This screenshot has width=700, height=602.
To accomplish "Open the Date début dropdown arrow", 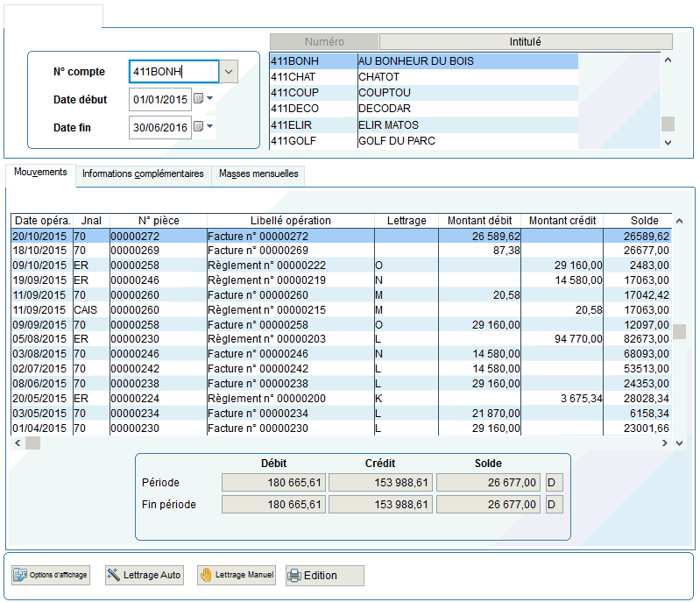I will tap(210, 99).
